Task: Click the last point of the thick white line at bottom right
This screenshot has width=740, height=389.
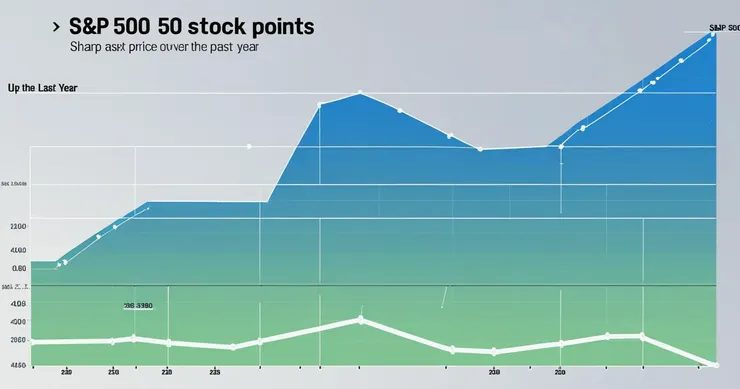Action: 716,365
